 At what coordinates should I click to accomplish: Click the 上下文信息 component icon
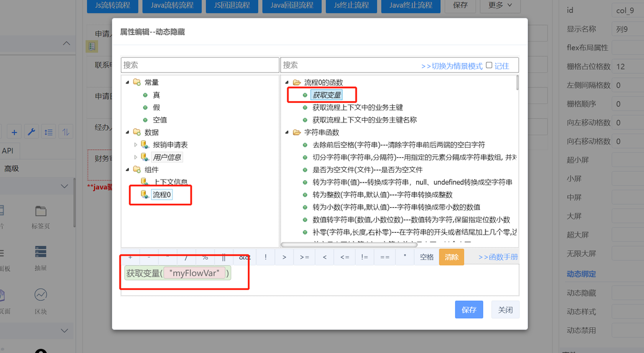145,182
